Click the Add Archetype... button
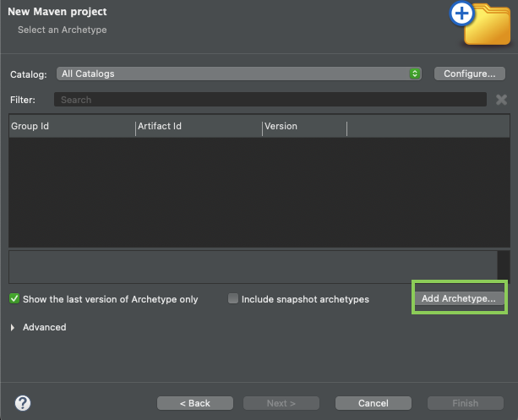Viewport: 518px width, 420px height. click(459, 298)
